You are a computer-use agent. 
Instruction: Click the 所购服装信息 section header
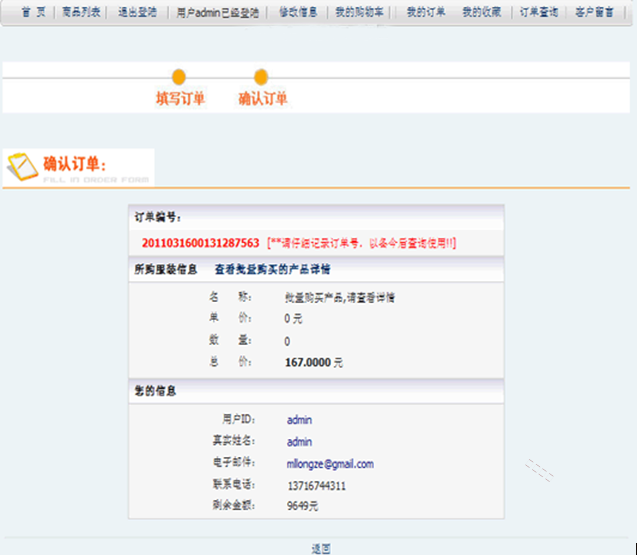click(x=166, y=269)
